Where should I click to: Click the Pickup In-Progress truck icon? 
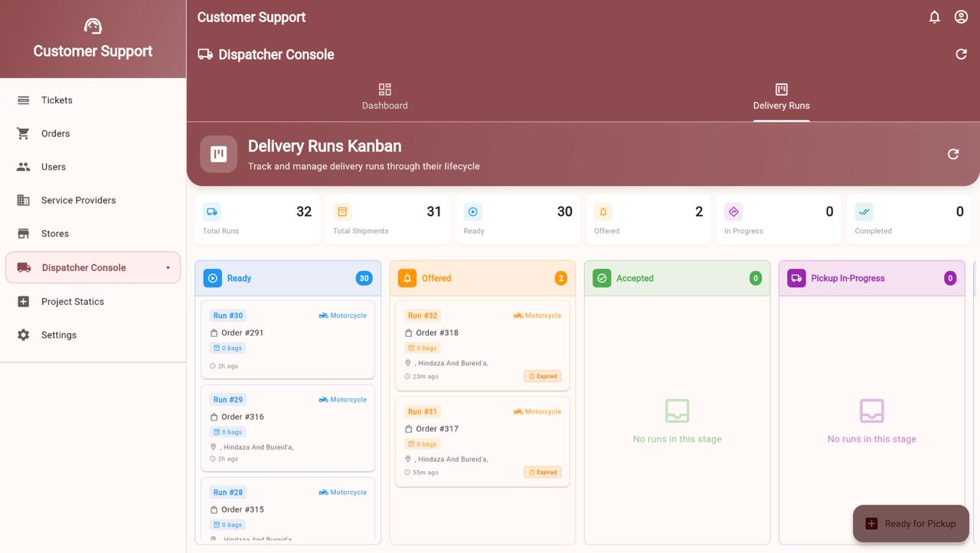[x=796, y=278]
